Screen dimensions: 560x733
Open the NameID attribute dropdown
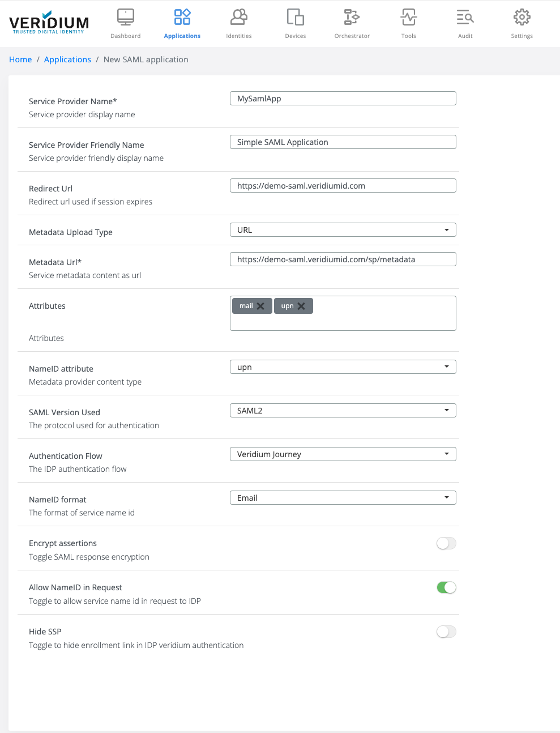tap(343, 367)
